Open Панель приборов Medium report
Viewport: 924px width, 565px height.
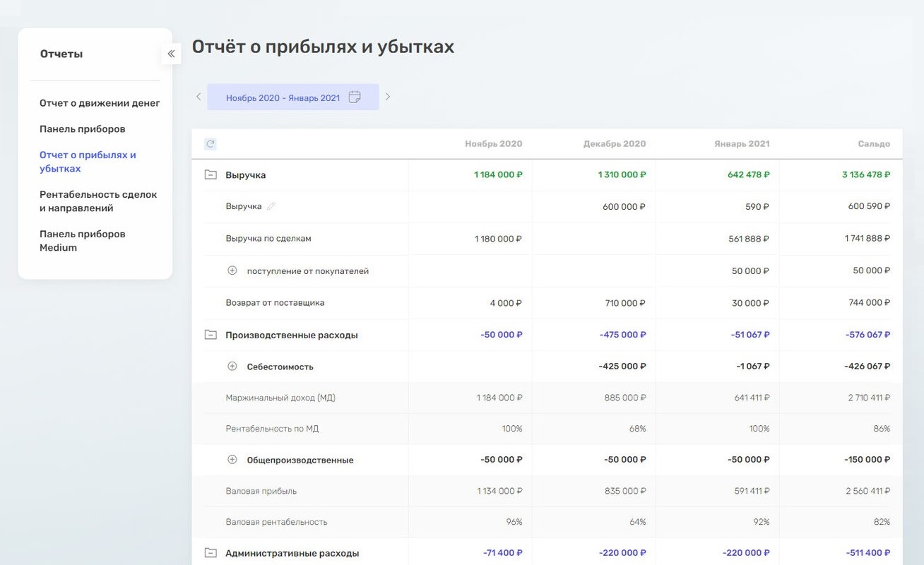tap(83, 241)
